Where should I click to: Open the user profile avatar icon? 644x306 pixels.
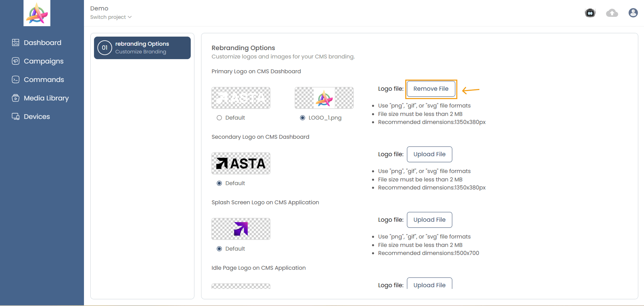coord(633,13)
